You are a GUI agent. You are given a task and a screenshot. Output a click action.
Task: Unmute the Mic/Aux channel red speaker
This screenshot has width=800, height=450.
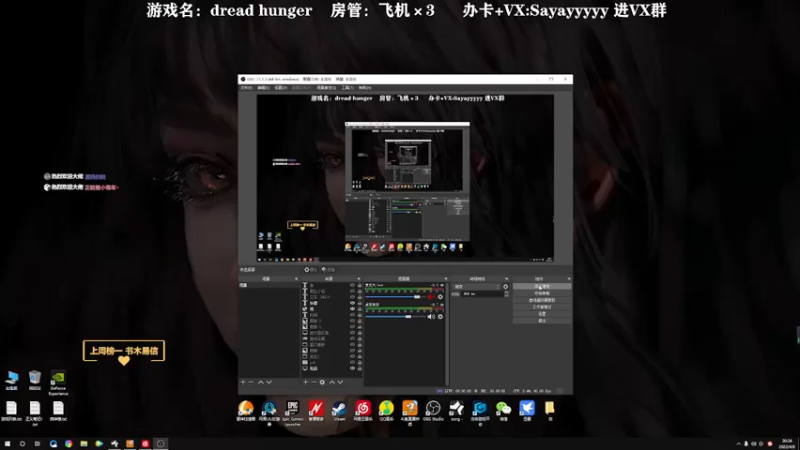click(x=431, y=297)
